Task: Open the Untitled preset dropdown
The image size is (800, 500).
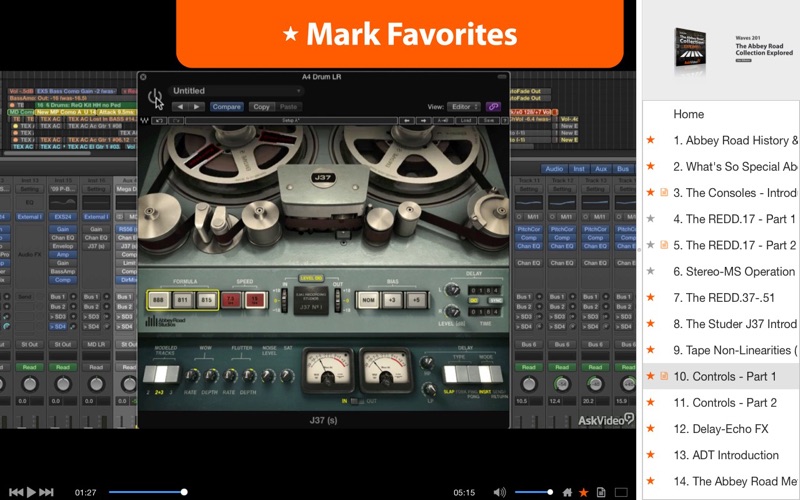Action: (x=236, y=91)
